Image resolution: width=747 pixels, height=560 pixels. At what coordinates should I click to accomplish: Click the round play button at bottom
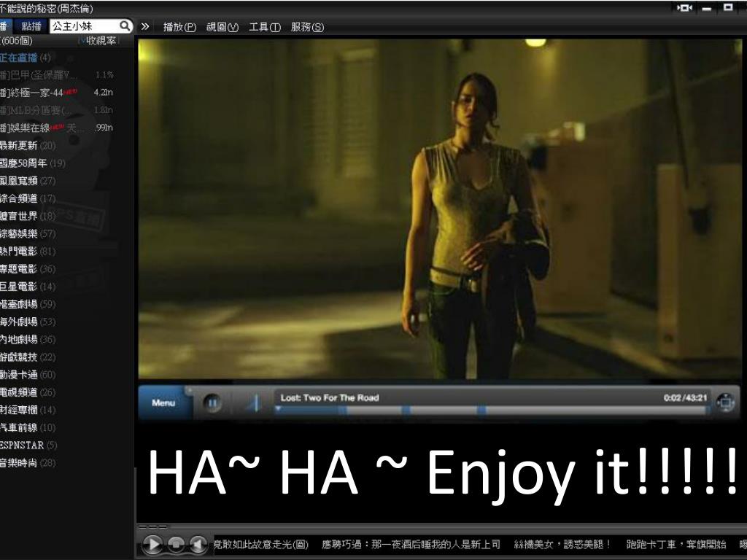(152, 544)
